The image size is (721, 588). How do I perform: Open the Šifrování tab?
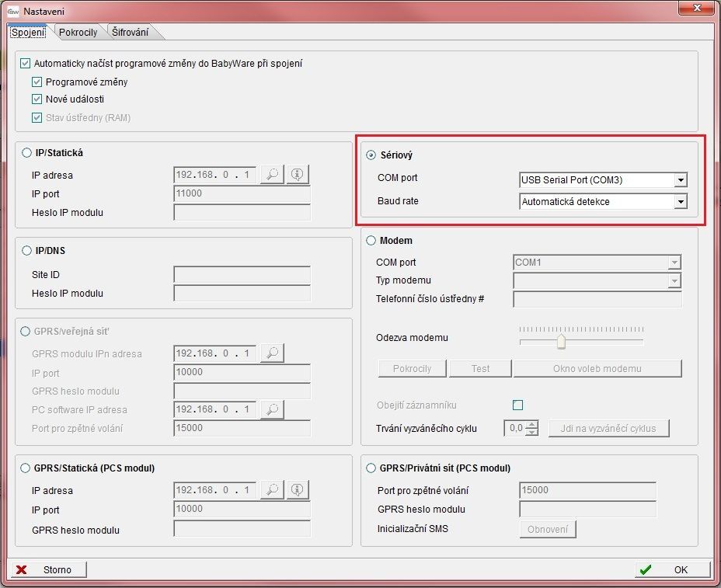pyautogui.click(x=130, y=33)
